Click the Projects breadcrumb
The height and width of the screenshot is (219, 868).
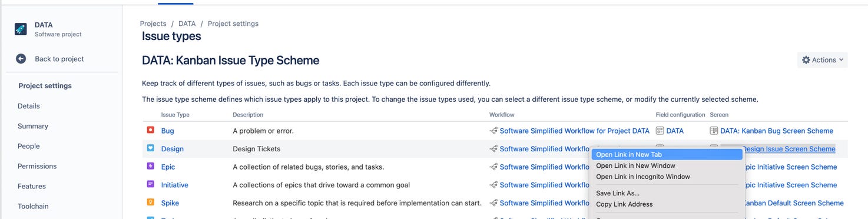click(x=153, y=24)
